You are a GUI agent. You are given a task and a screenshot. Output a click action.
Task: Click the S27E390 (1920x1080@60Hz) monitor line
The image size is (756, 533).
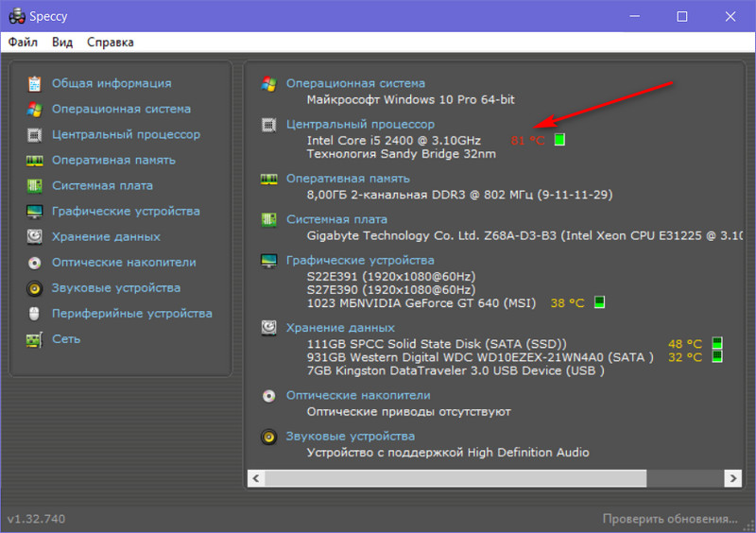tap(391, 290)
